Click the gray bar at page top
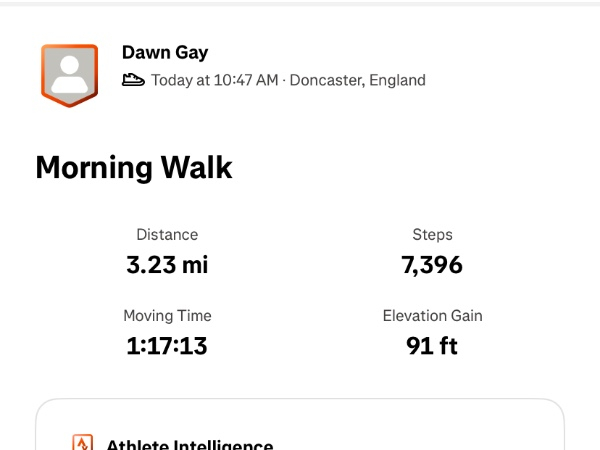Viewport: 600px width, 450px height. click(x=300, y=3)
